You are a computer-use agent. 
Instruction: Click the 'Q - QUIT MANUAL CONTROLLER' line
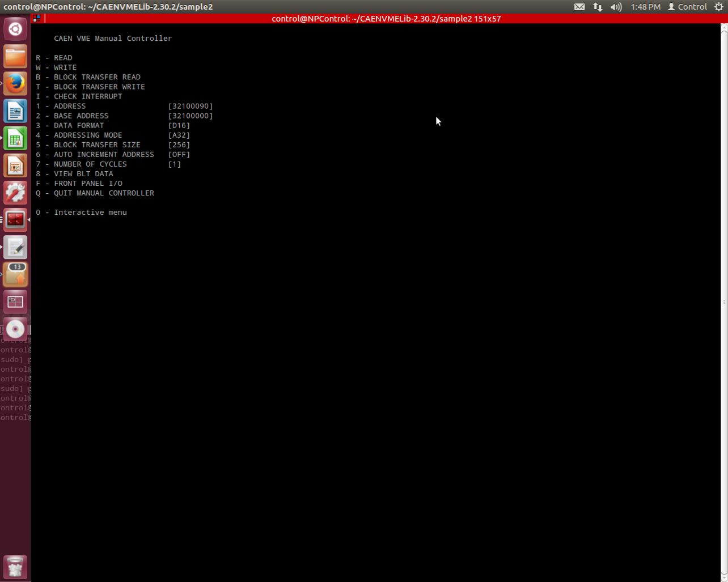pyautogui.click(x=95, y=193)
